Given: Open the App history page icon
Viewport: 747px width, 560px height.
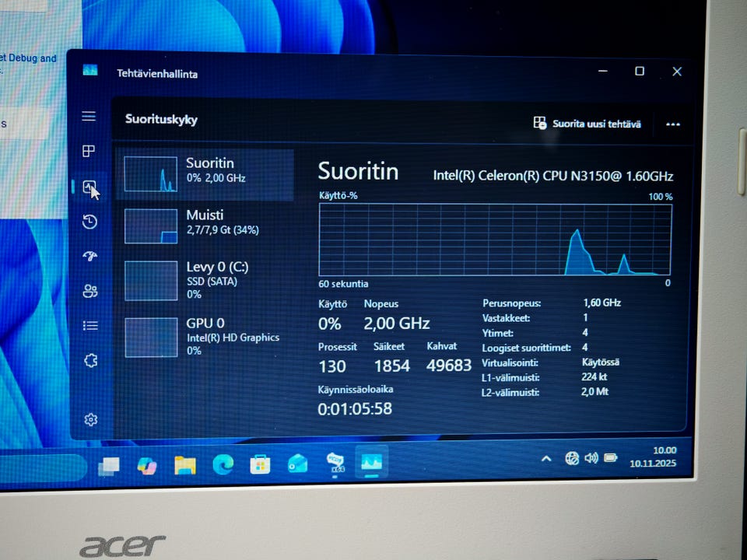Looking at the screenshot, I should [x=89, y=222].
